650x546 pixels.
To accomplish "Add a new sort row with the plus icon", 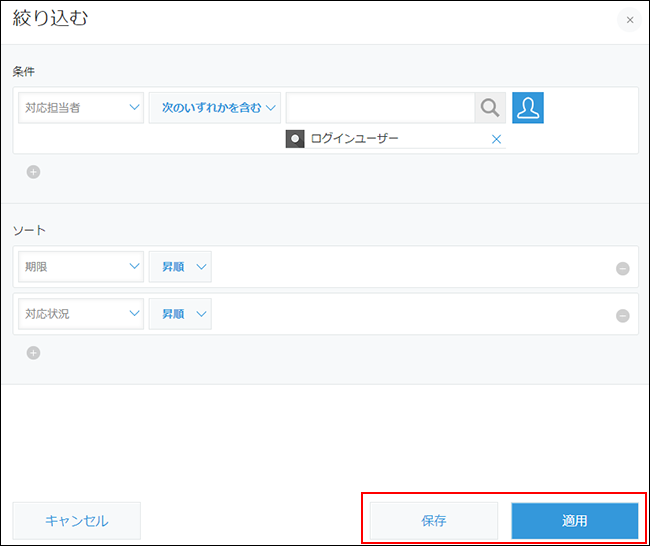I will (x=33, y=352).
